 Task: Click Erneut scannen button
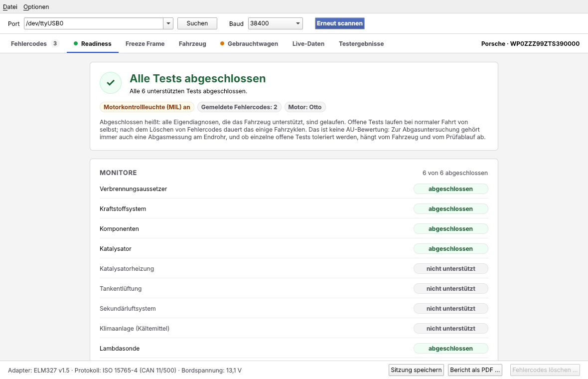340,23
